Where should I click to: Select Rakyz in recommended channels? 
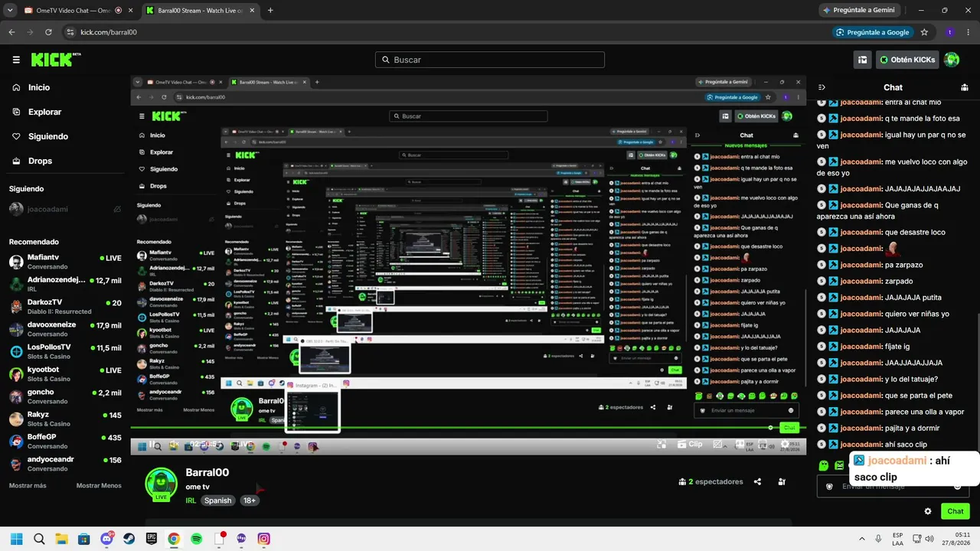[65, 419]
